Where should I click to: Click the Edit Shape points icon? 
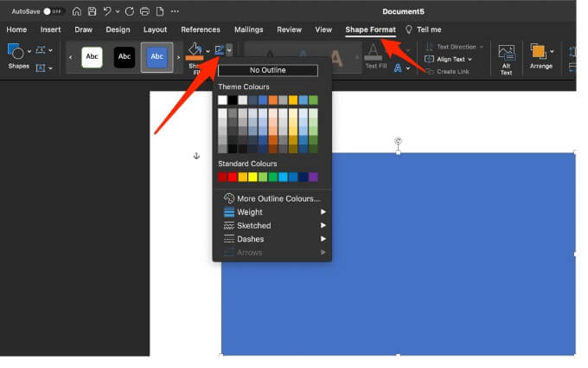pyautogui.click(x=41, y=50)
